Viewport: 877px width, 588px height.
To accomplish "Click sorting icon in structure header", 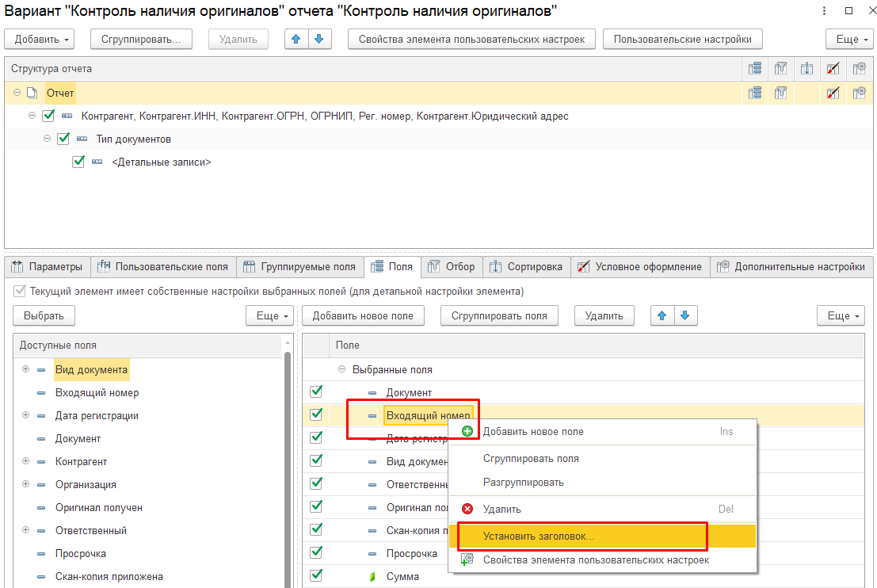I will 806,69.
